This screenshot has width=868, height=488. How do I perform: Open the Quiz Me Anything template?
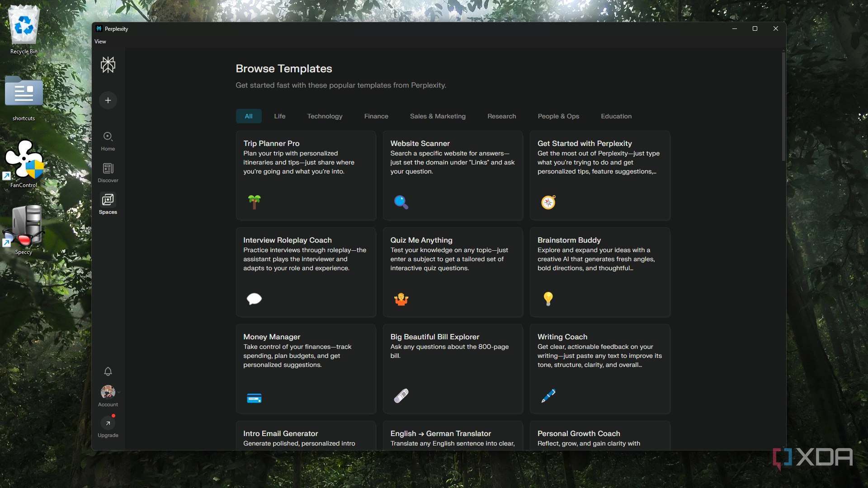[453, 272]
